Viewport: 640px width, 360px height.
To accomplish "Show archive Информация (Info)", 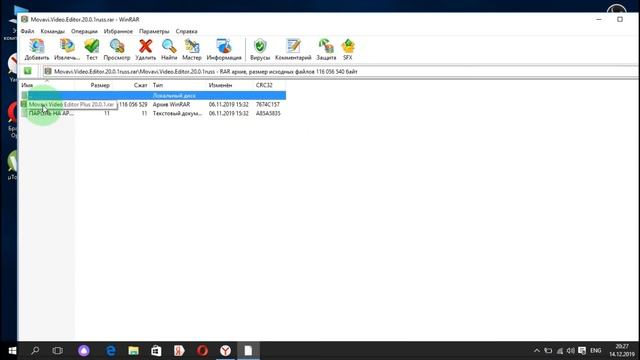I will (x=224, y=49).
